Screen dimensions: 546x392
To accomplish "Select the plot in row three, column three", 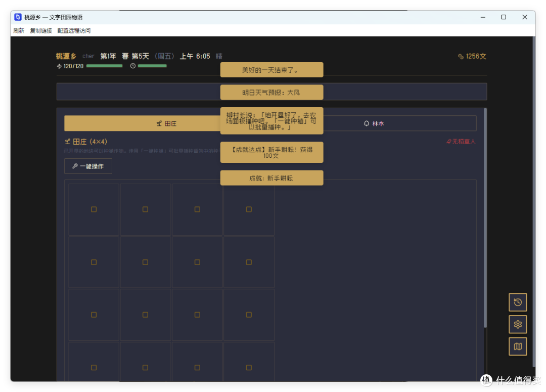I will pos(197,315).
